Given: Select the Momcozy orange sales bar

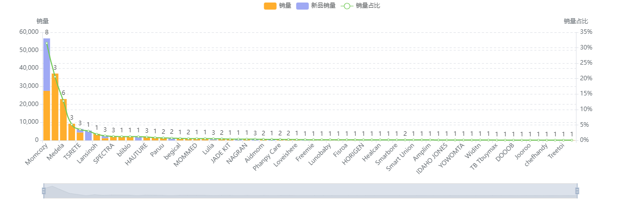Looking at the screenshot, I should (47, 116).
